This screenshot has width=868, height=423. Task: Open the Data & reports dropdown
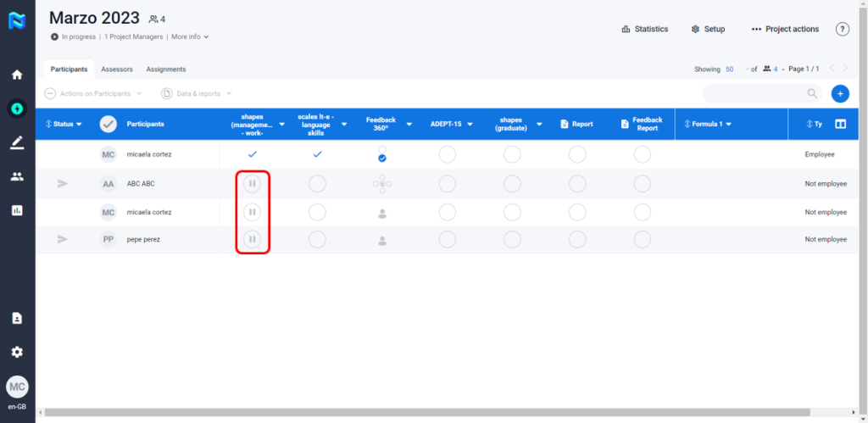coord(197,93)
